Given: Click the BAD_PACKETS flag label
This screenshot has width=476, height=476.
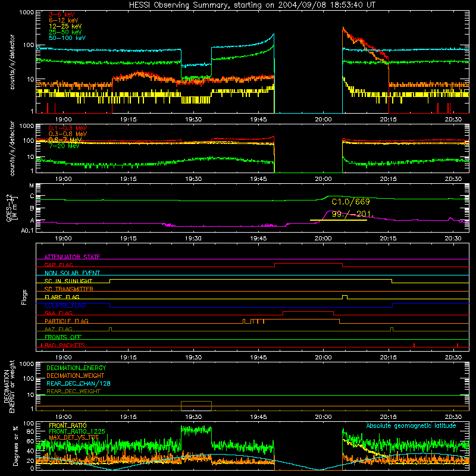Looking at the screenshot, I should pyautogui.click(x=65, y=345).
